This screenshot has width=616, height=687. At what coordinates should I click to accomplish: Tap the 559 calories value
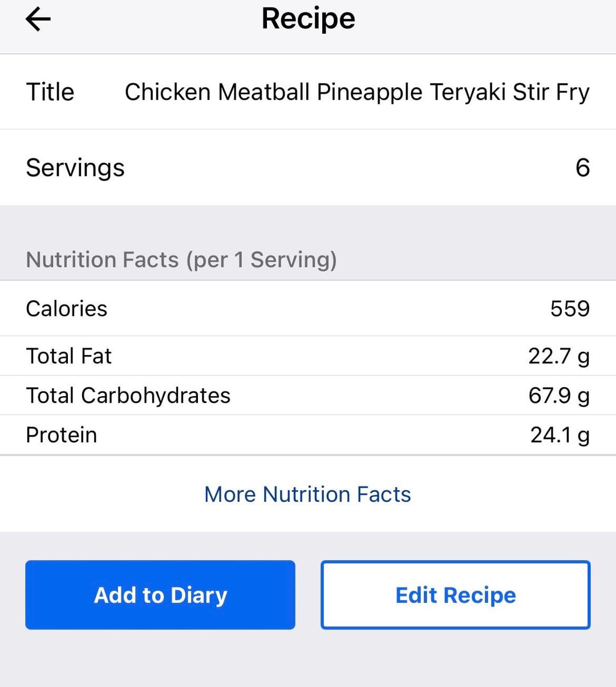tap(569, 308)
